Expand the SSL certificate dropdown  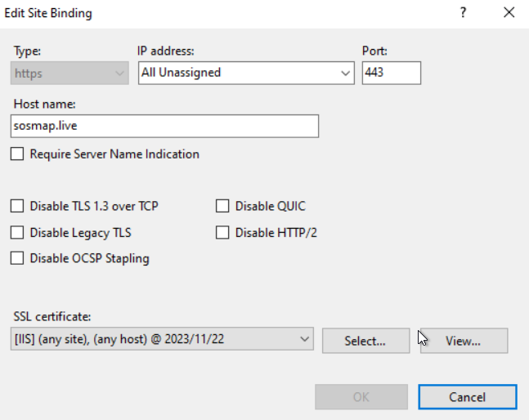[304, 339]
